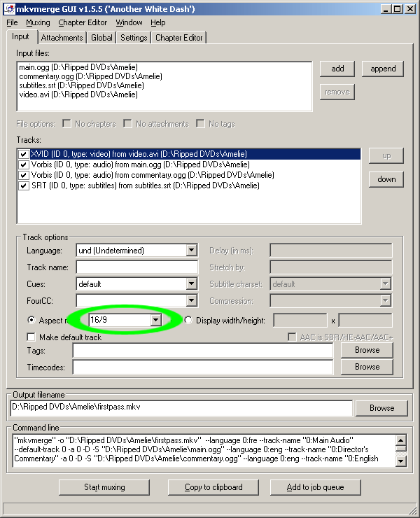Click the add input file button

(x=337, y=69)
